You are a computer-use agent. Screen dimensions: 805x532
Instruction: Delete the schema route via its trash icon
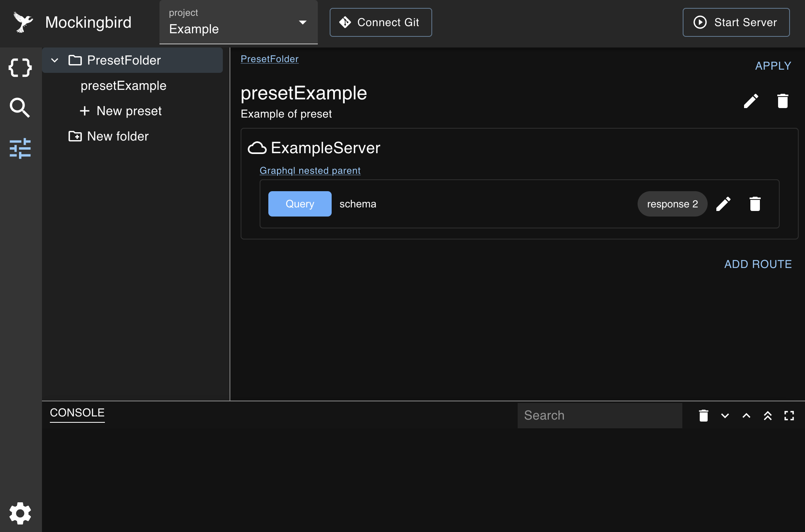pyautogui.click(x=754, y=204)
